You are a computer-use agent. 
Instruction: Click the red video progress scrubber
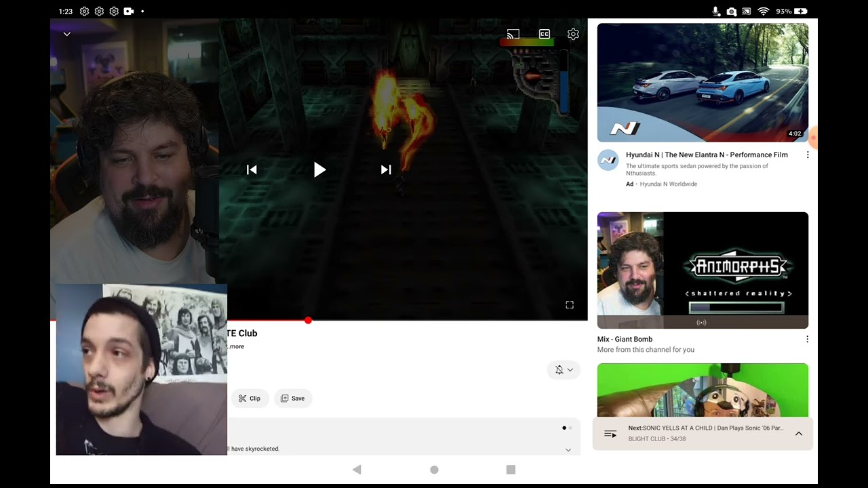coord(308,320)
